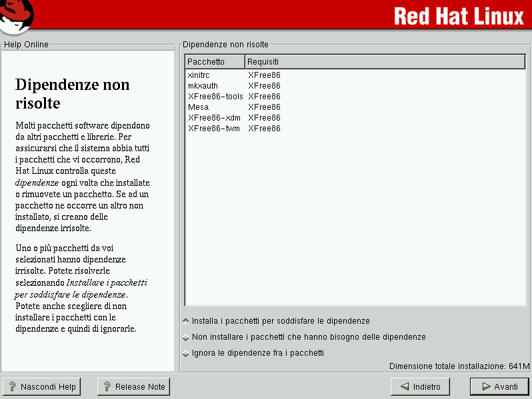Click the 'Dimensione totale installazione' size label
The width and height of the screenshot is (532, 399).
coord(459,366)
